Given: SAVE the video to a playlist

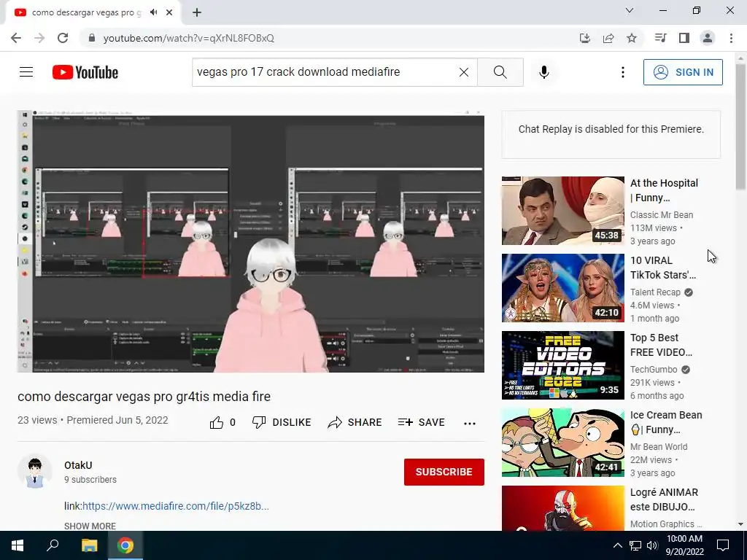Looking at the screenshot, I should click(x=422, y=422).
